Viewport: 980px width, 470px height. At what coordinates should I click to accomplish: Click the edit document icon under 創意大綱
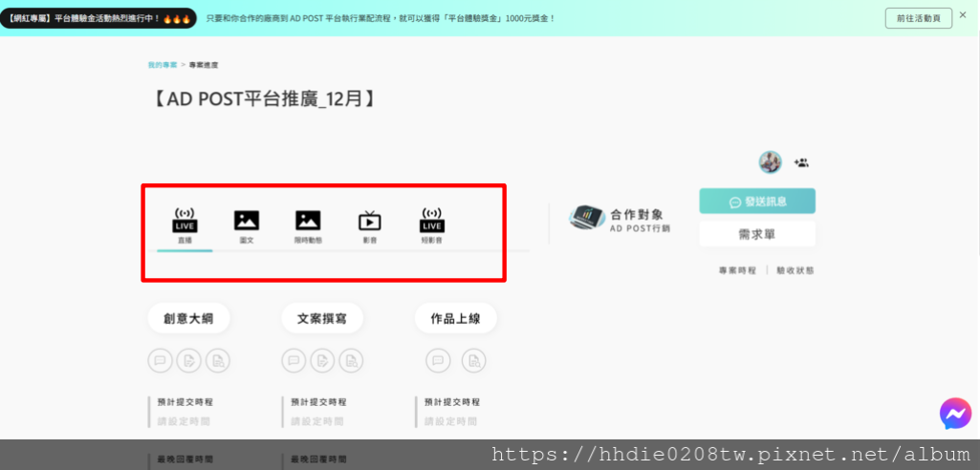tap(188, 360)
